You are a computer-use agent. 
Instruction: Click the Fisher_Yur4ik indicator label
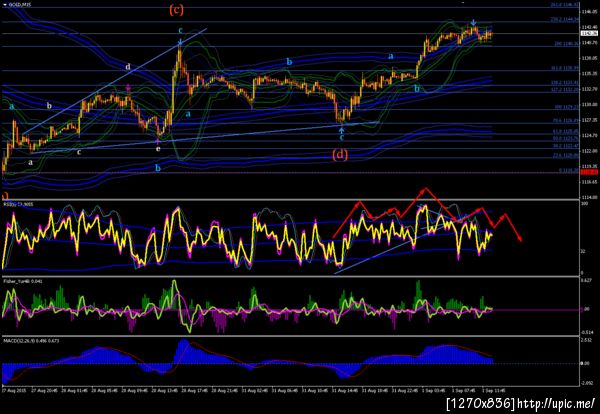tap(23, 281)
